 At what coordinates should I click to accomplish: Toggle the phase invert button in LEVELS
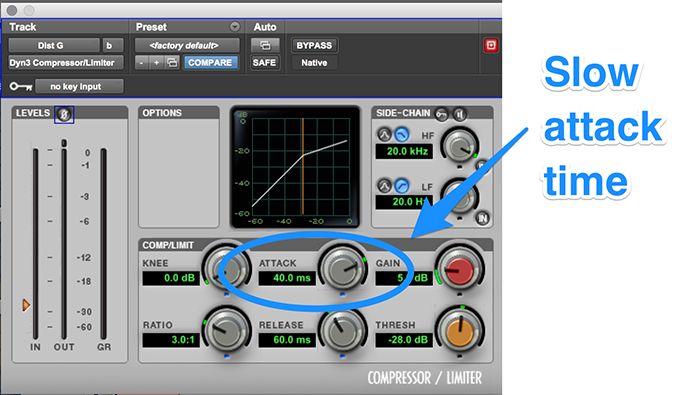pos(64,115)
